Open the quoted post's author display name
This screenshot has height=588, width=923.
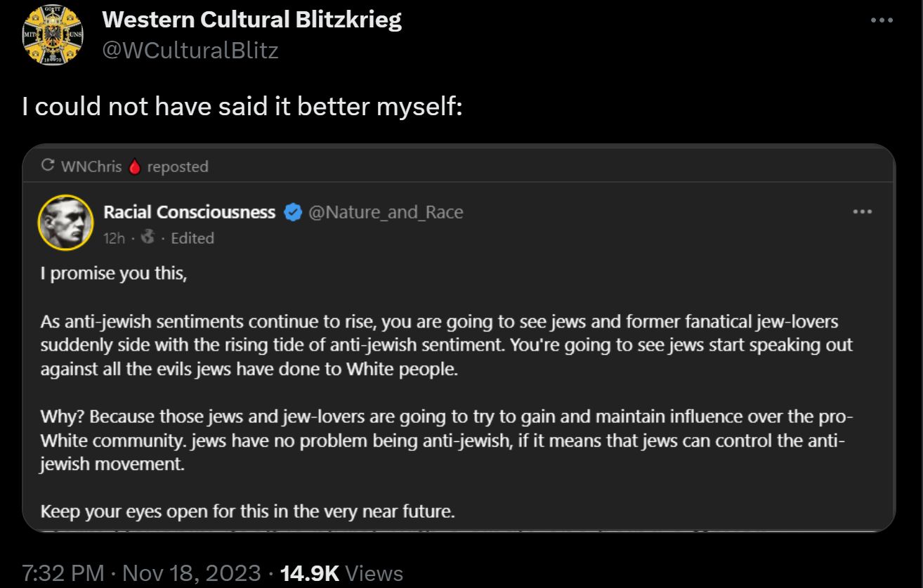[190, 212]
